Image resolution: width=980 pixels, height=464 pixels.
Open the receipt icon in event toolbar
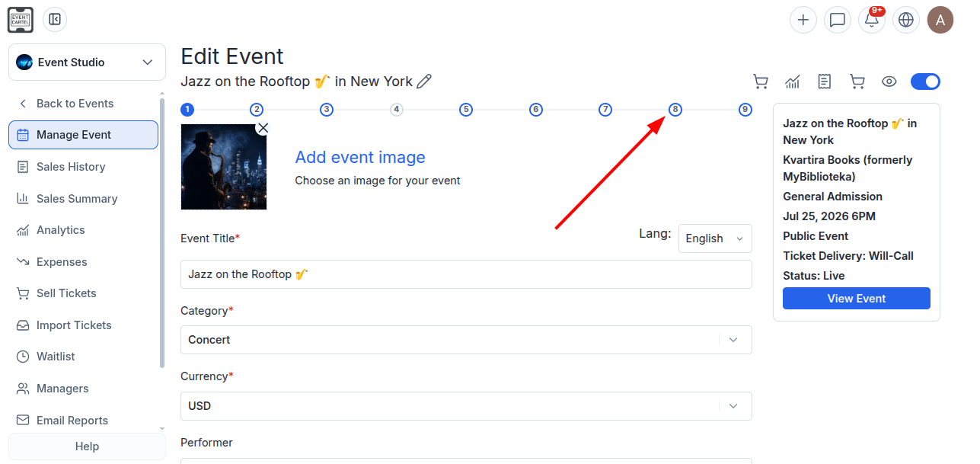(825, 82)
